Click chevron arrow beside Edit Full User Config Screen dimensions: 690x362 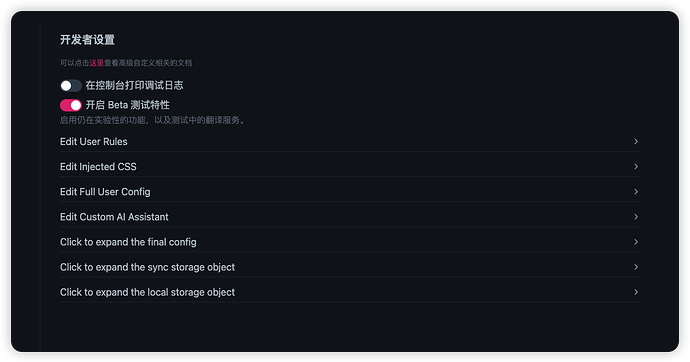tap(636, 191)
